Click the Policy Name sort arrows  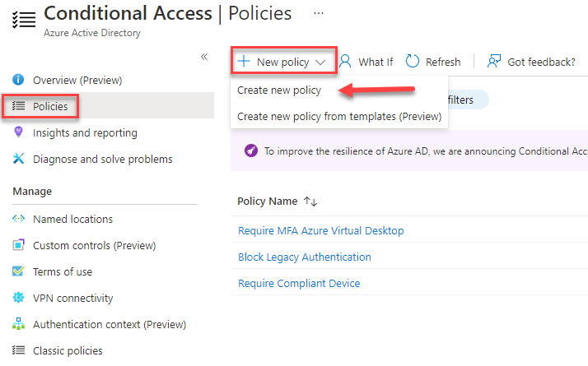pos(310,202)
